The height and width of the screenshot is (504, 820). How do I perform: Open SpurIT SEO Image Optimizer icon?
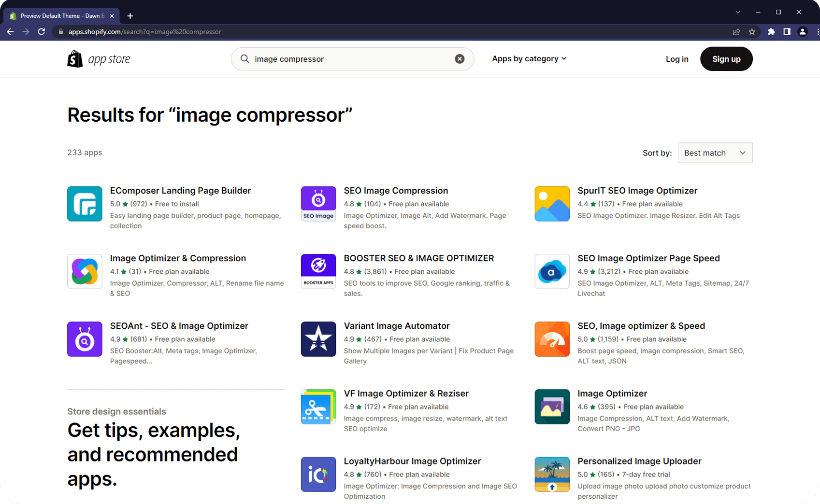coord(552,204)
